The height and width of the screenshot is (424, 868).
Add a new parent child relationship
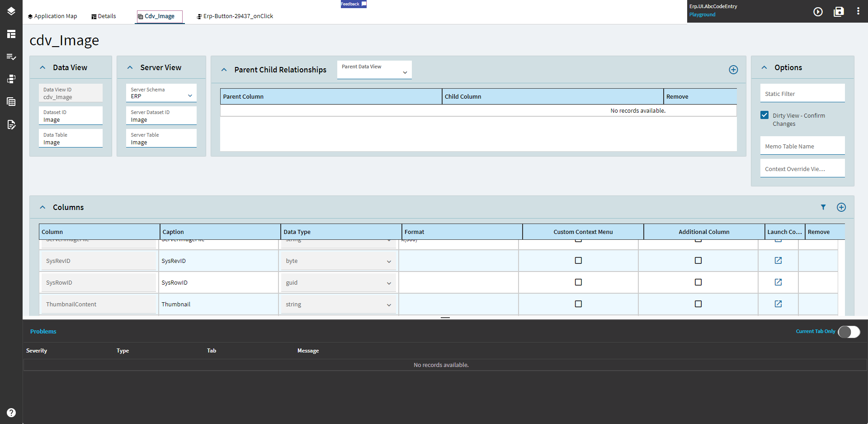733,70
